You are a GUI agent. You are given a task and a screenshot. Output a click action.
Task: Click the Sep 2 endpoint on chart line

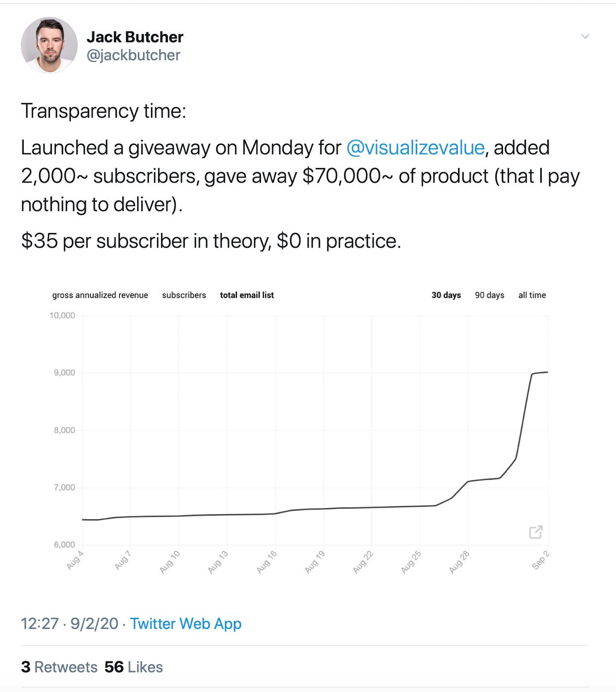coord(548,372)
